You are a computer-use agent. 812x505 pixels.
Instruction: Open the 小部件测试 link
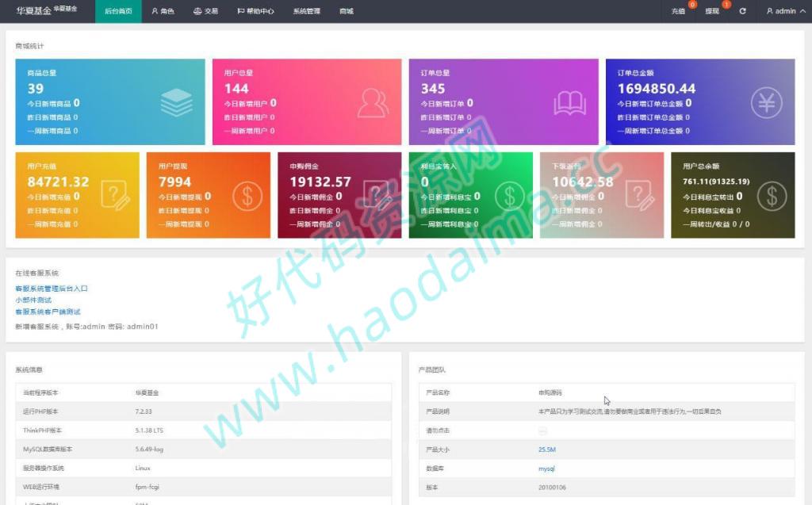click(x=33, y=300)
